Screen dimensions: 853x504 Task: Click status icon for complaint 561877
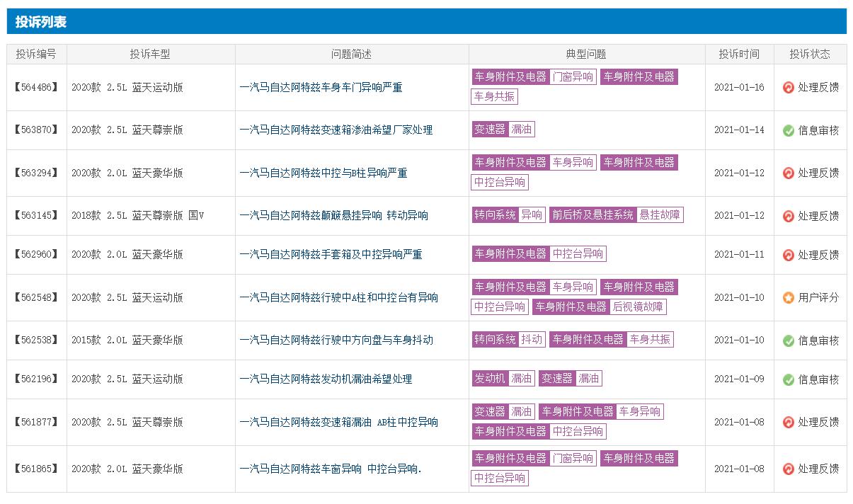click(x=788, y=422)
